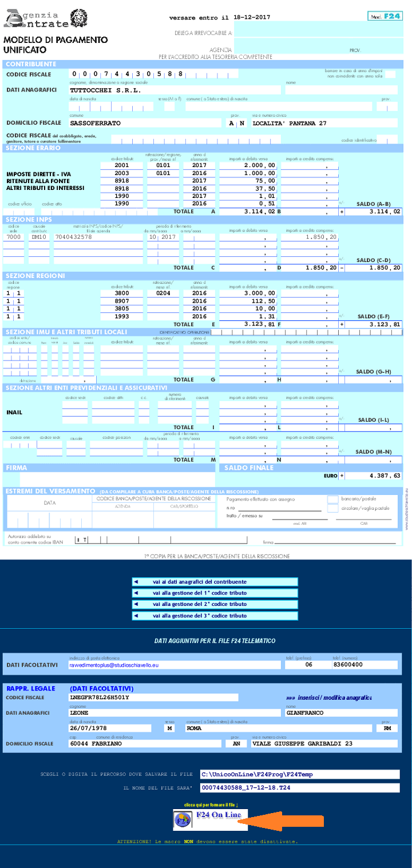Select the phone number field 83600400
This screenshot has height=868, width=412.
coord(365,665)
